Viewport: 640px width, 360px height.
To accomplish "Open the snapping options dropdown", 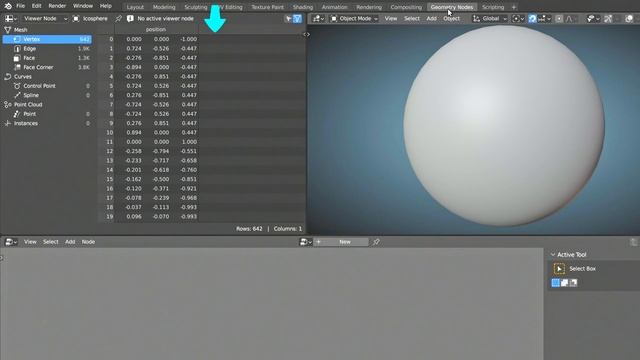I will (x=544, y=18).
